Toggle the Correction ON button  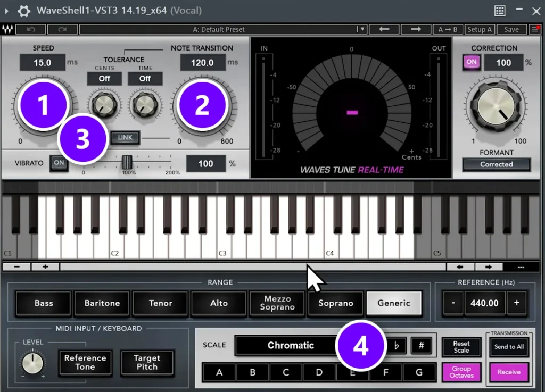[472, 62]
